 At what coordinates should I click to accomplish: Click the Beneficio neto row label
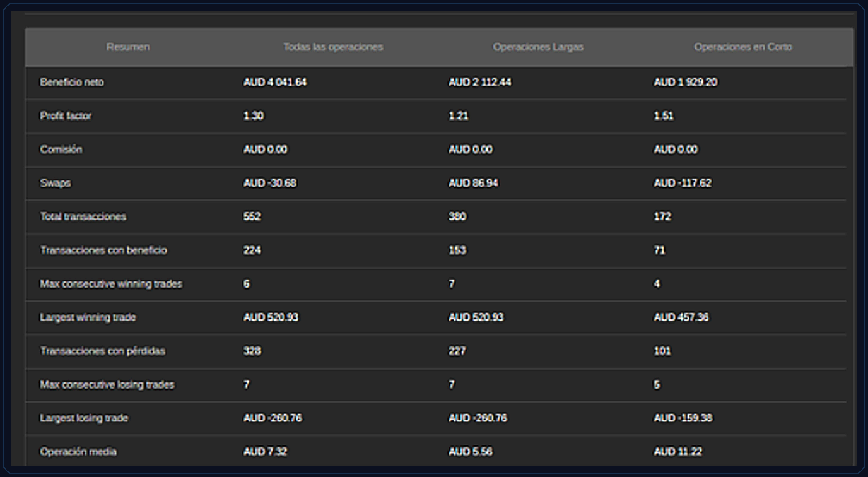(x=72, y=83)
